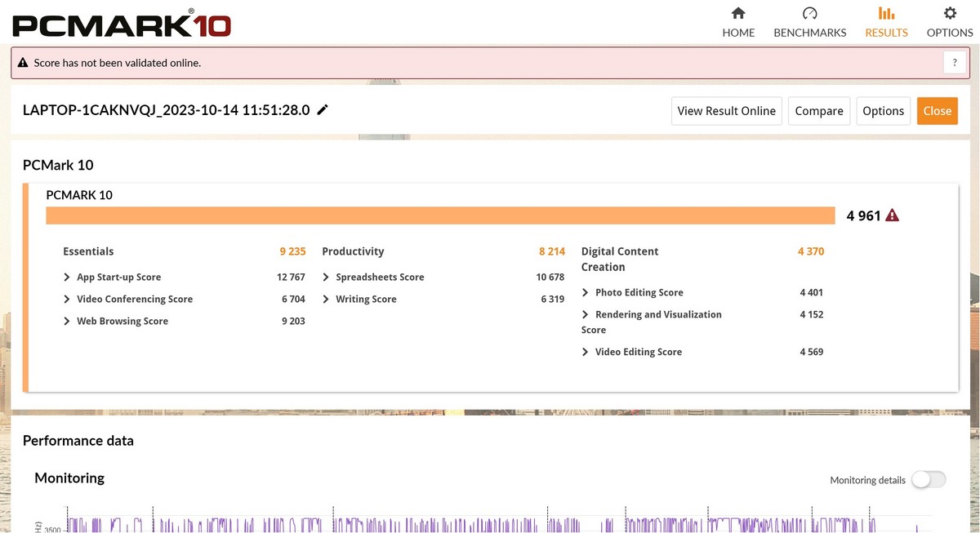Click the value 4 401
Image resolution: width=980 pixels, height=533 pixels.
pos(812,292)
